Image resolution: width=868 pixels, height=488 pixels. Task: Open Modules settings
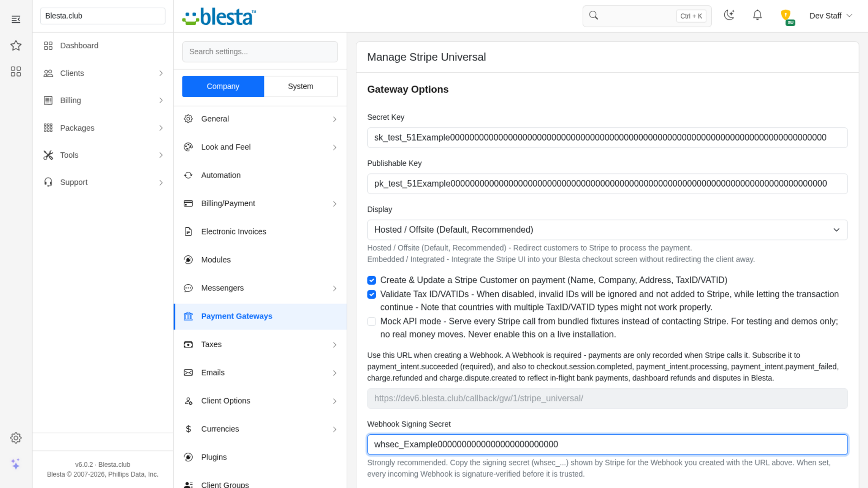[260, 260]
